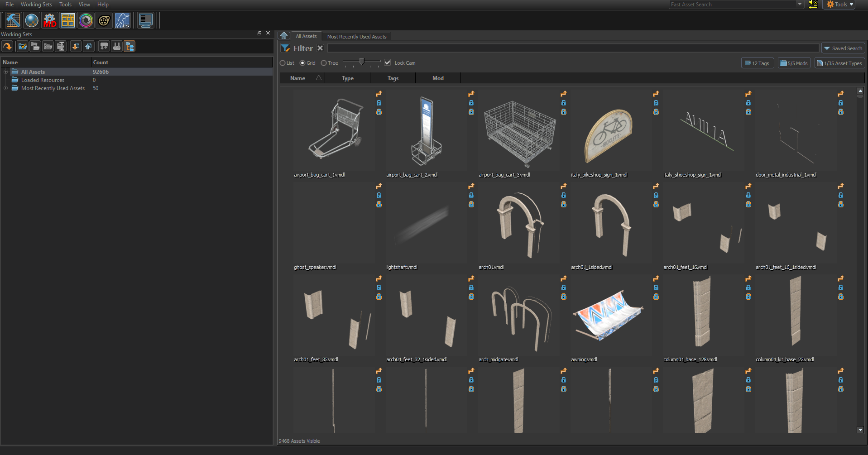
Task: Launch the Hammer map editor
Action: (13, 20)
